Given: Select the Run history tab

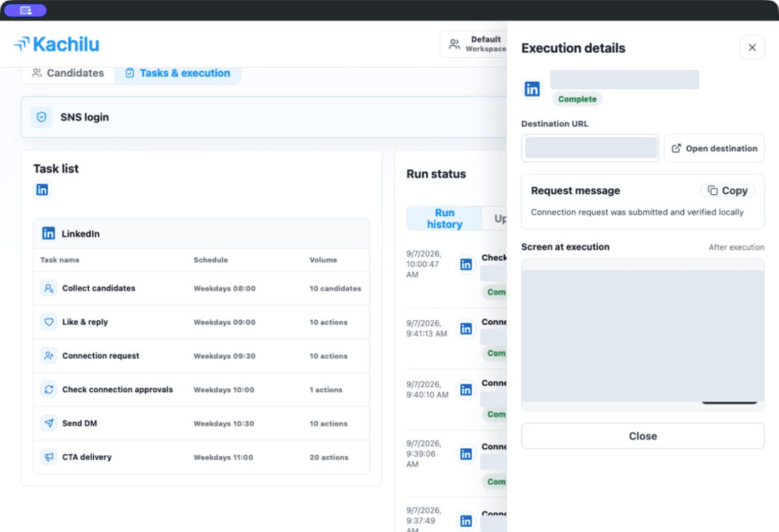Looking at the screenshot, I should point(444,219).
